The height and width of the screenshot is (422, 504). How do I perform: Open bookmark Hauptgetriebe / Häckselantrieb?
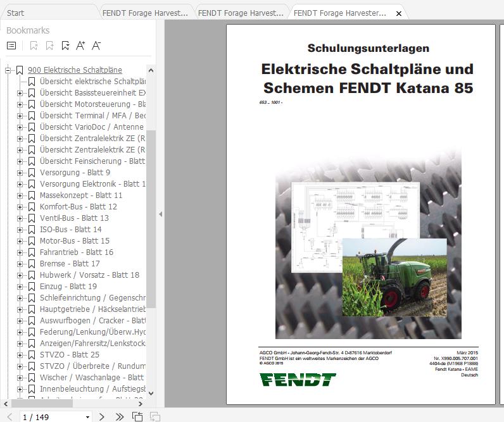pyautogui.click(x=92, y=309)
